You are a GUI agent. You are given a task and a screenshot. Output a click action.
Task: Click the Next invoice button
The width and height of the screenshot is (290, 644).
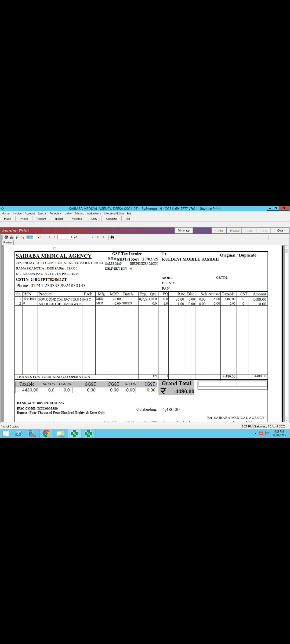tap(249, 231)
